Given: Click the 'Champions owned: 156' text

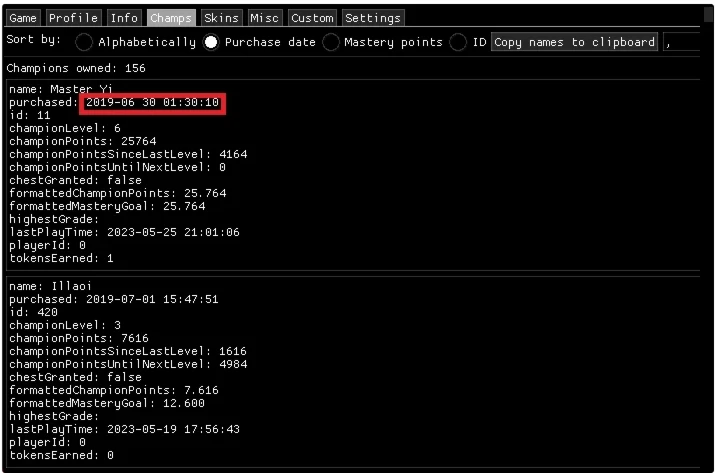Looking at the screenshot, I should (76, 68).
